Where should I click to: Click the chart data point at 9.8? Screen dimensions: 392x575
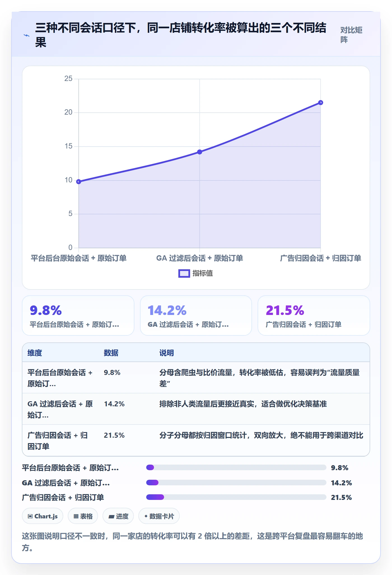[x=79, y=182]
